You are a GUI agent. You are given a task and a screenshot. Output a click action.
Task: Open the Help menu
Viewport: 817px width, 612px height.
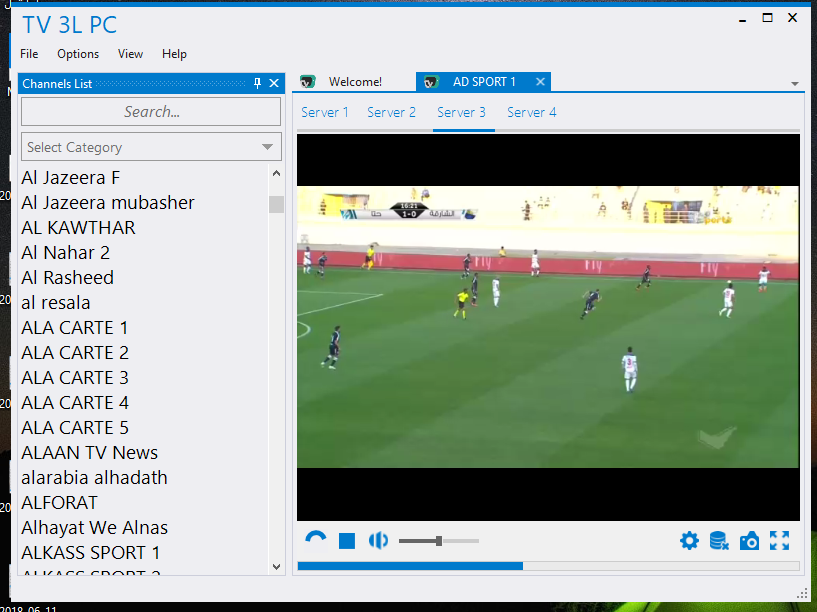click(174, 54)
